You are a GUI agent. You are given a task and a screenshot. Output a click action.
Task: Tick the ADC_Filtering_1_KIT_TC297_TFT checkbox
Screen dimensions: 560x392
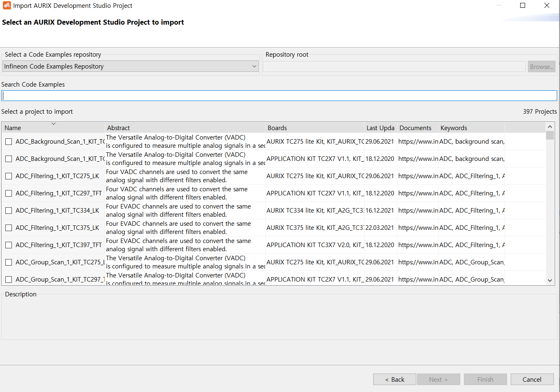[x=9, y=193]
